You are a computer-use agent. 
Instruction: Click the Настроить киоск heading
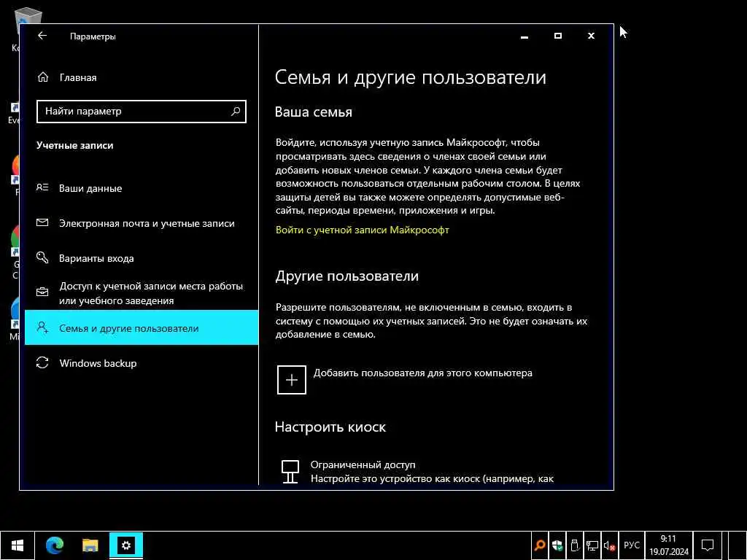click(x=330, y=427)
